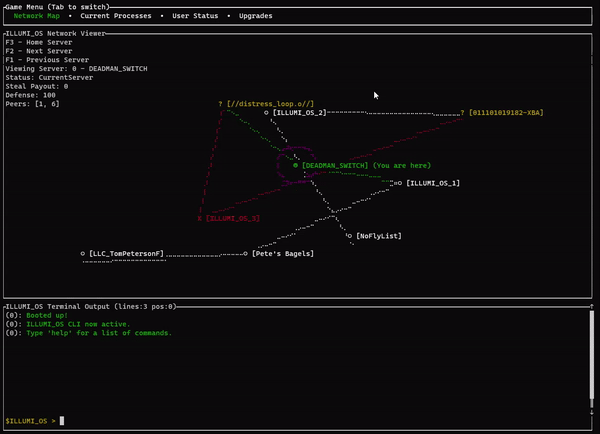The image size is (600, 434).
Task: Click the red ILLUMI_OS_3 node
Action: [x=229, y=218]
